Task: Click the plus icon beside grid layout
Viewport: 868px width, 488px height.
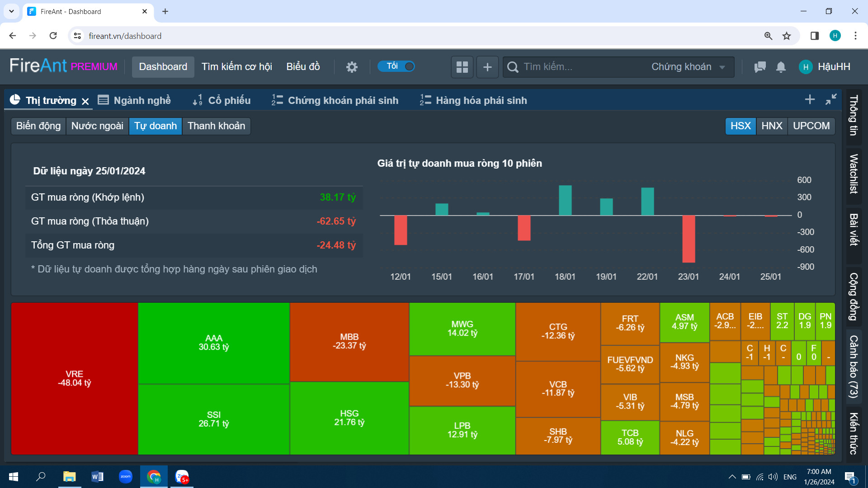Action: 487,67
